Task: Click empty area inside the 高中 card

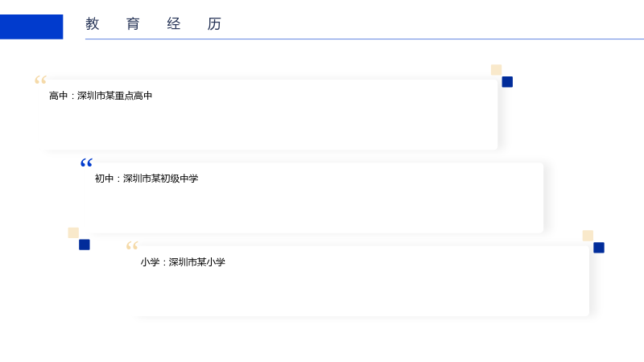Action: (x=287, y=123)
